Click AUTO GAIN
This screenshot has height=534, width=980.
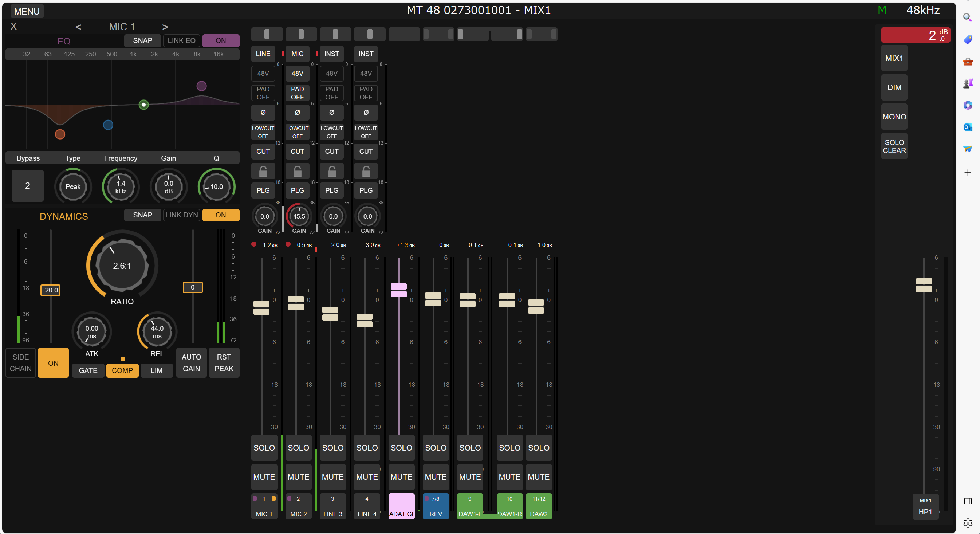[191, 362]
